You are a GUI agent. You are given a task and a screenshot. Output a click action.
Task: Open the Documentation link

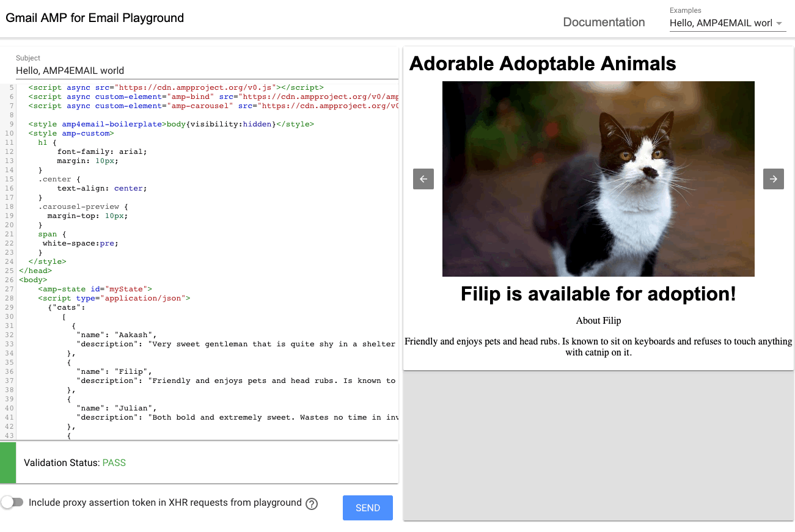tap(604, 22)
